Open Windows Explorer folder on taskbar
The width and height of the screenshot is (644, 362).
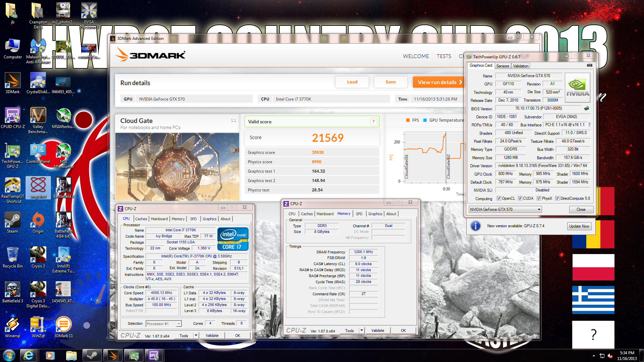point(71,355)
